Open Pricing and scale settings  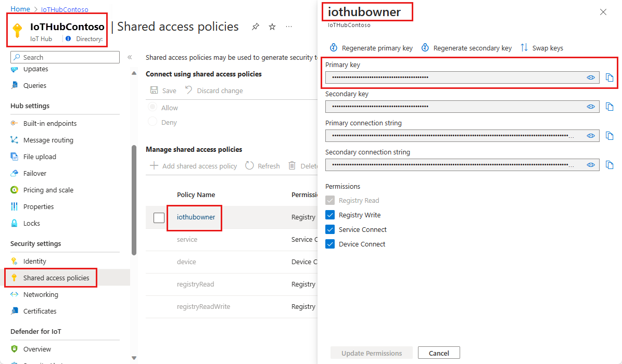click(50, 189)
